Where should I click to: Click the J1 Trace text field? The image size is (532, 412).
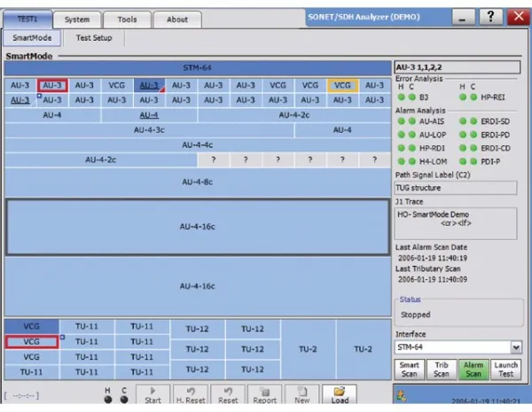(x=458, y=222)
